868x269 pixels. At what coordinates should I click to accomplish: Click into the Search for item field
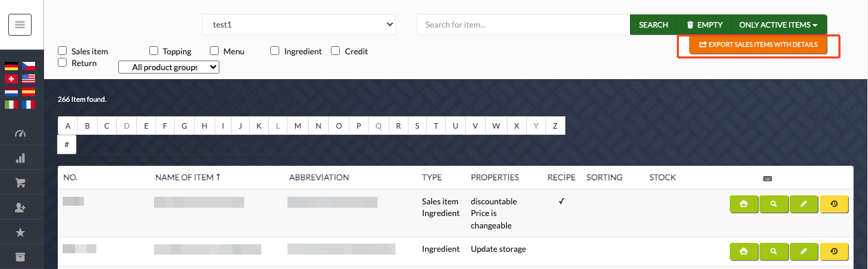523,25
